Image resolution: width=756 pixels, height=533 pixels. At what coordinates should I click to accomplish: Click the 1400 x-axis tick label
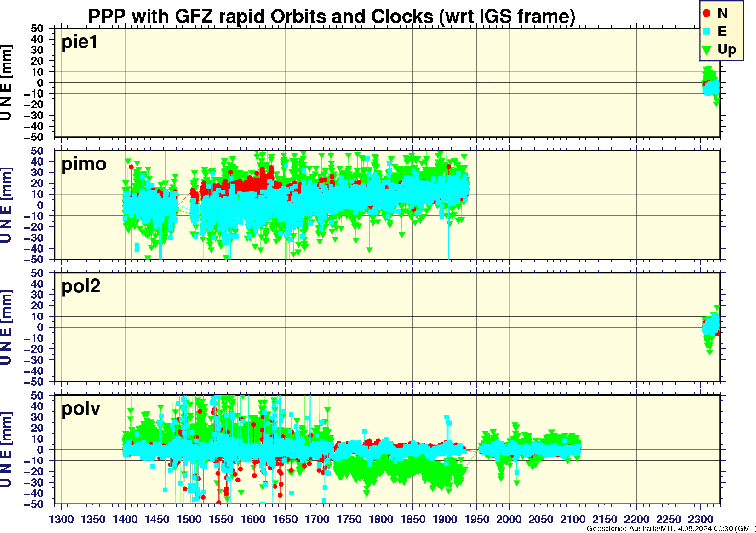click(x=125, y=520)
